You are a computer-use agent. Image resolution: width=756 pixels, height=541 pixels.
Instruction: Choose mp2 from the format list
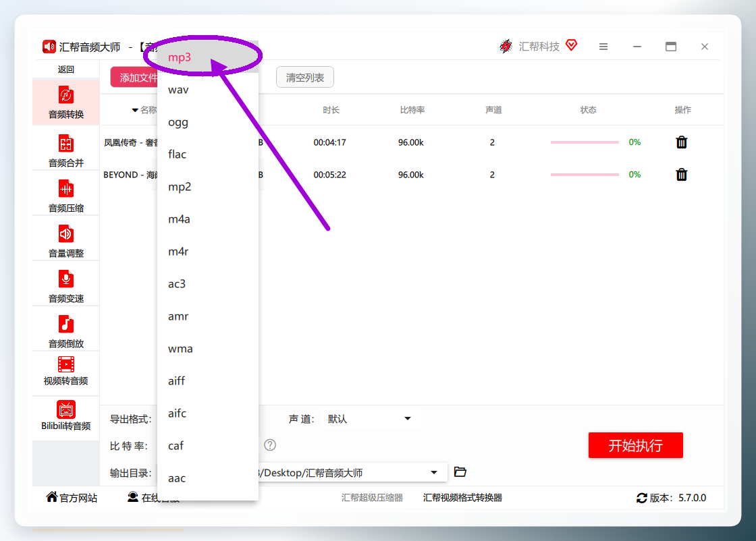[x=208, y=186]
